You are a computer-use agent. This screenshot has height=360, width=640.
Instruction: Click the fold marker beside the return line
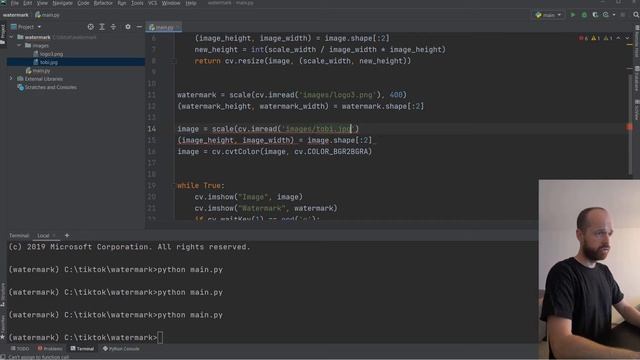pos(174,61)
